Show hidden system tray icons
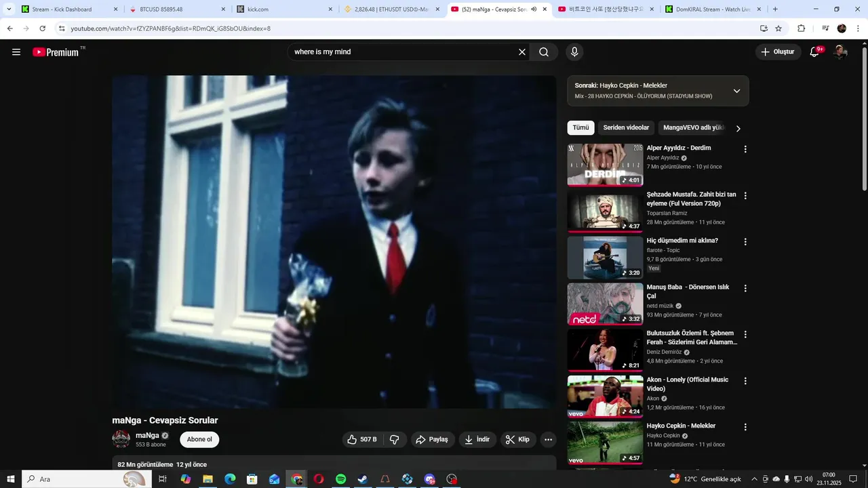 (x=754, y=479)
